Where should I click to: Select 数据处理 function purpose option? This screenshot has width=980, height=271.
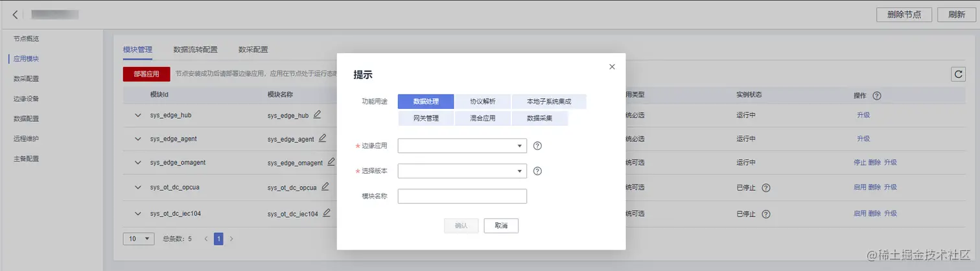tap(426, 102)
